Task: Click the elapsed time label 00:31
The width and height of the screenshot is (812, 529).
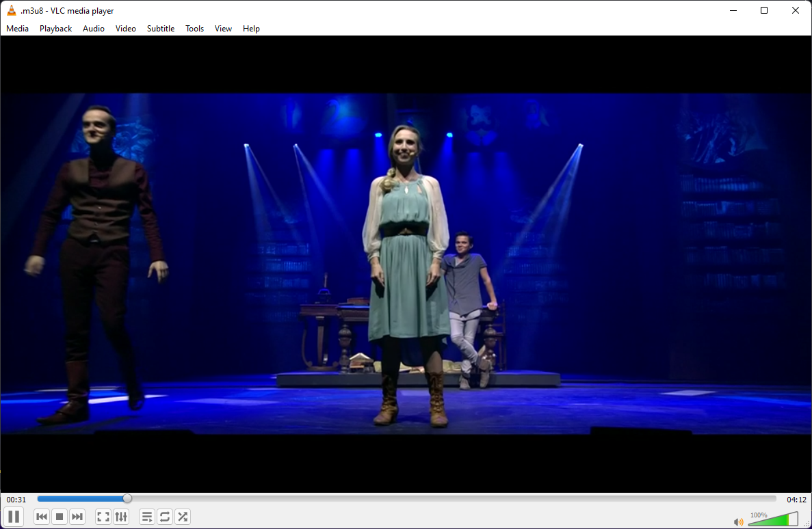Action: pyautogui.click(x=16, y=500)
